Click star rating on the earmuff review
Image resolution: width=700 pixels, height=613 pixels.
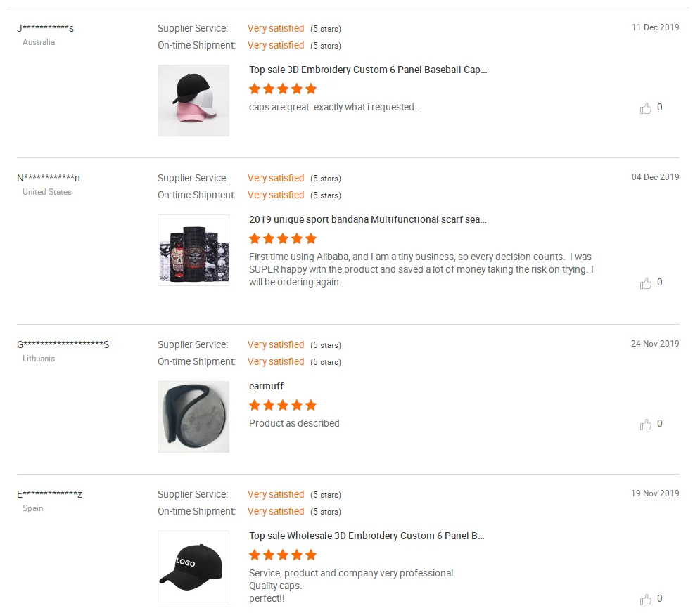pos(283,406)
